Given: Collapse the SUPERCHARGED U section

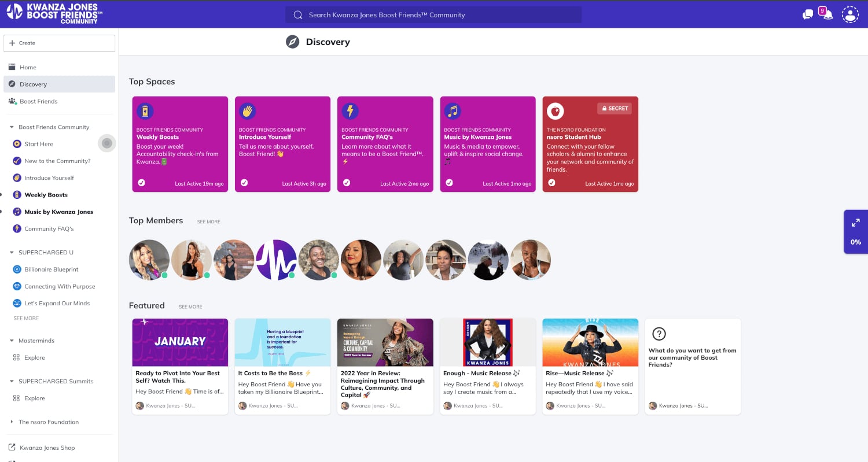Looking at the screenshot, I should point(12,253).
